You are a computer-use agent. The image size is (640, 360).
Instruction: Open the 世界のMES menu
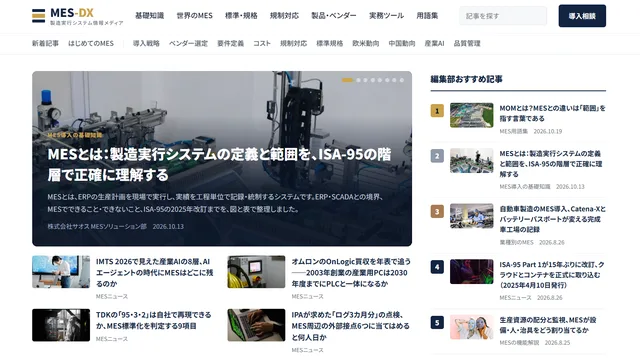click(x=194, y=16)
